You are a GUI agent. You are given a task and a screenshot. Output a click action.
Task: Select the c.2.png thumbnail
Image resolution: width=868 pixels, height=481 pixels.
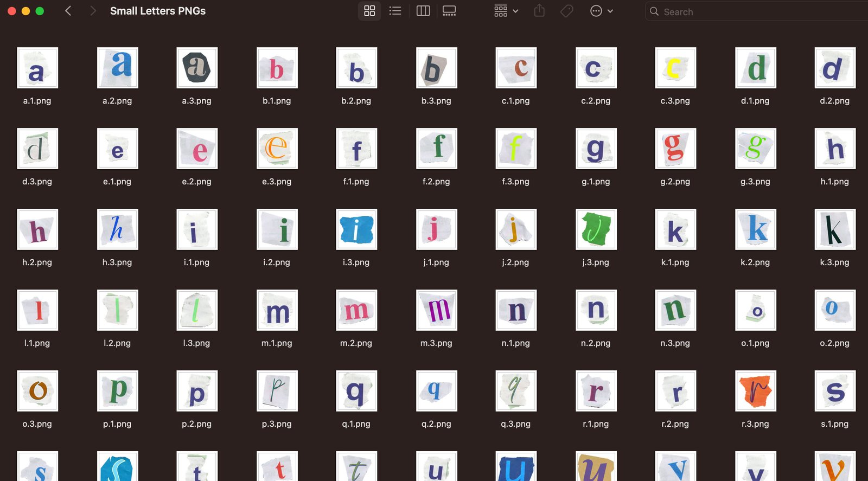click(x=596, y=68)
